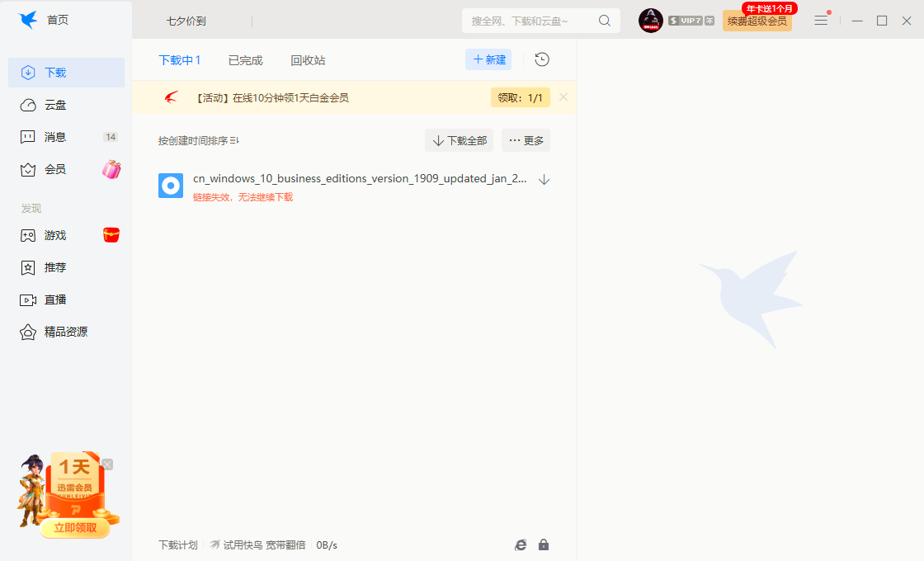Open 会员 membership in sidebar
Screen dimensions: 924x561
pyautogui.click(x=66, y=169)
